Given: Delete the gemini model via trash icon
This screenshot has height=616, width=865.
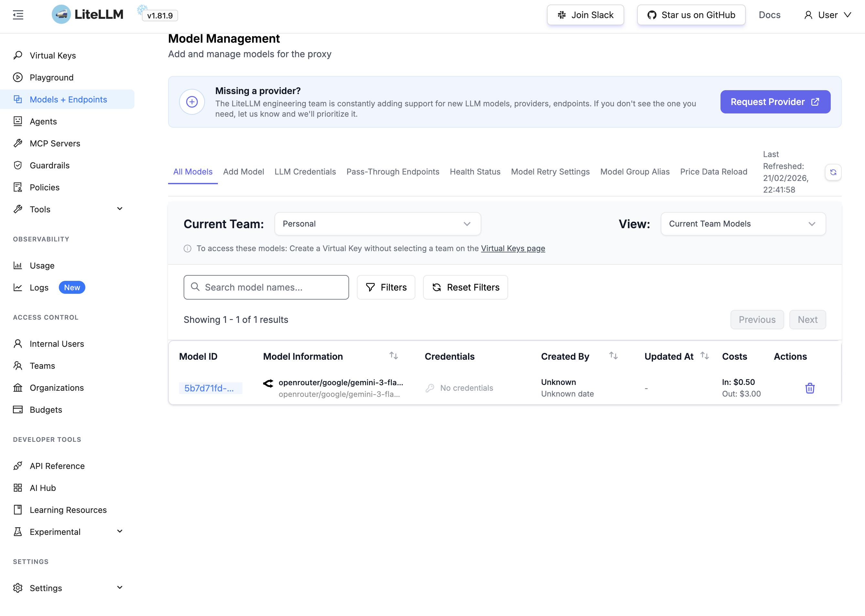Looking at the screenshot, I should (810, 388).
